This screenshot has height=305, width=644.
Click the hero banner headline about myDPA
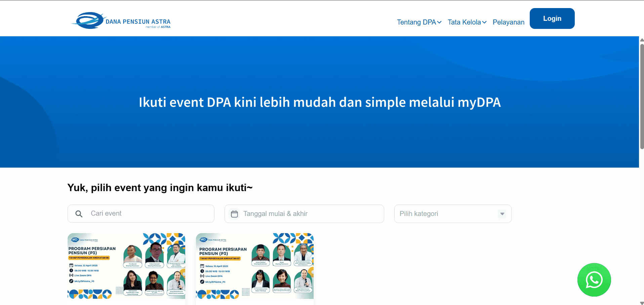(320, 102)
